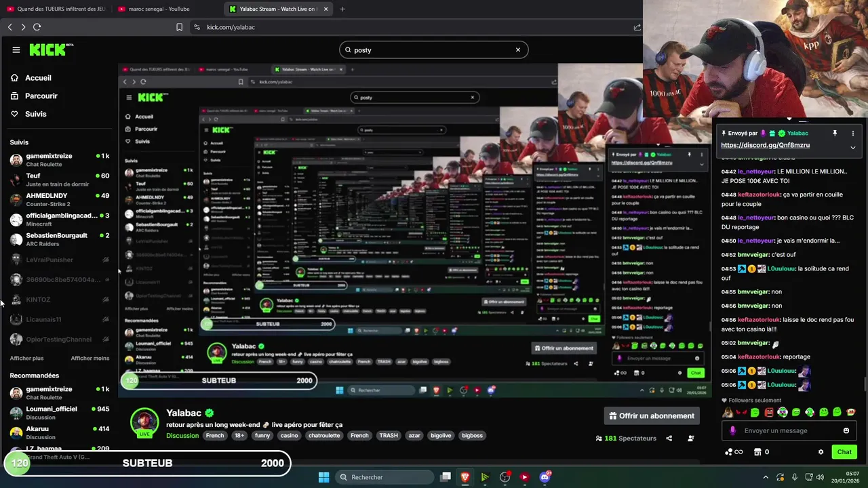868x488 pixels.
Task: Reload the kick.com page
Action: [37, 27]
